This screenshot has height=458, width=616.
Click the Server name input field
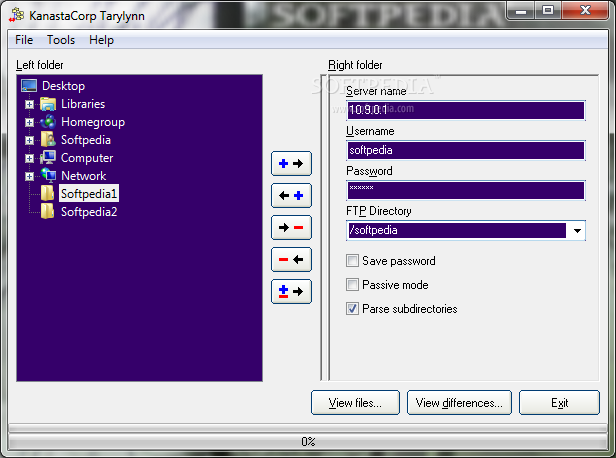click(x=466, y=110)
